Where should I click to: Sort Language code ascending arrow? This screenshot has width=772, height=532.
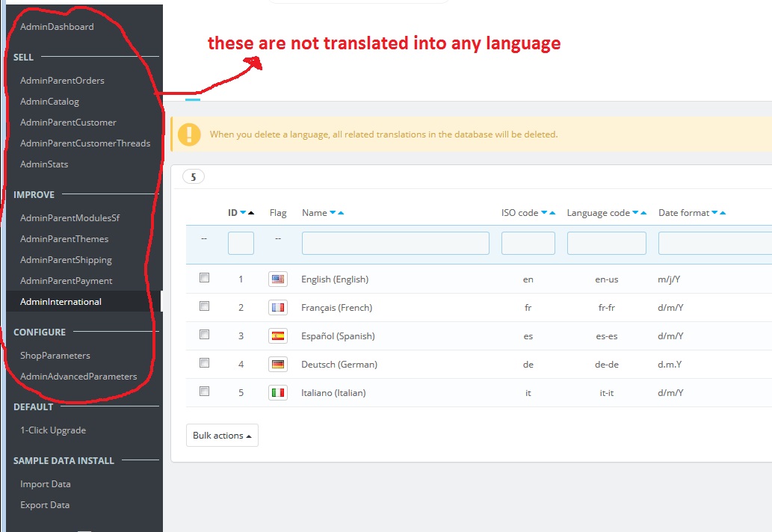[643, 213]
